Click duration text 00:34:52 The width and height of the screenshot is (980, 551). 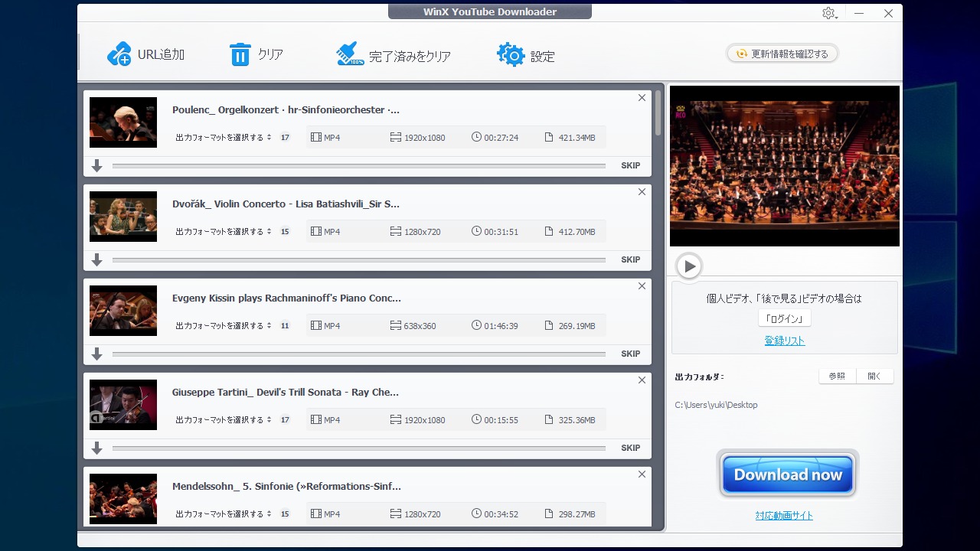(x=501, y=514)
